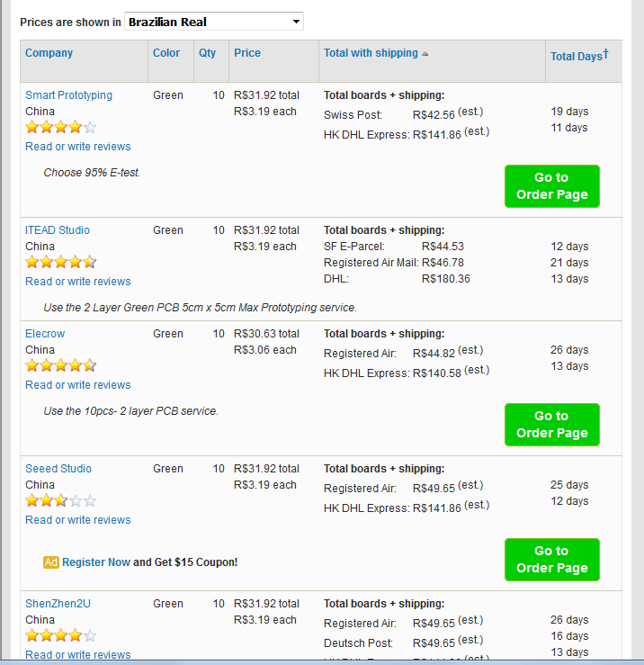Sort table by Color column header

click(166, 53)
